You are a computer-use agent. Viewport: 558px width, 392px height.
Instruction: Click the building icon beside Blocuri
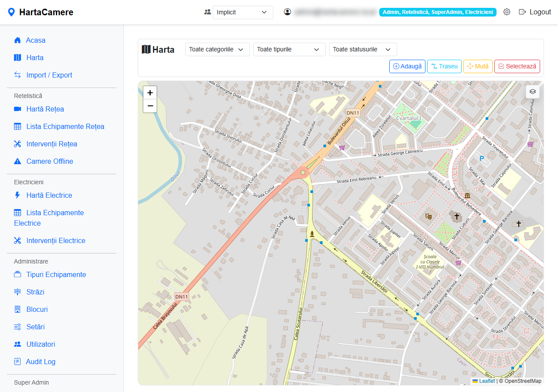(x=17, y=309)
